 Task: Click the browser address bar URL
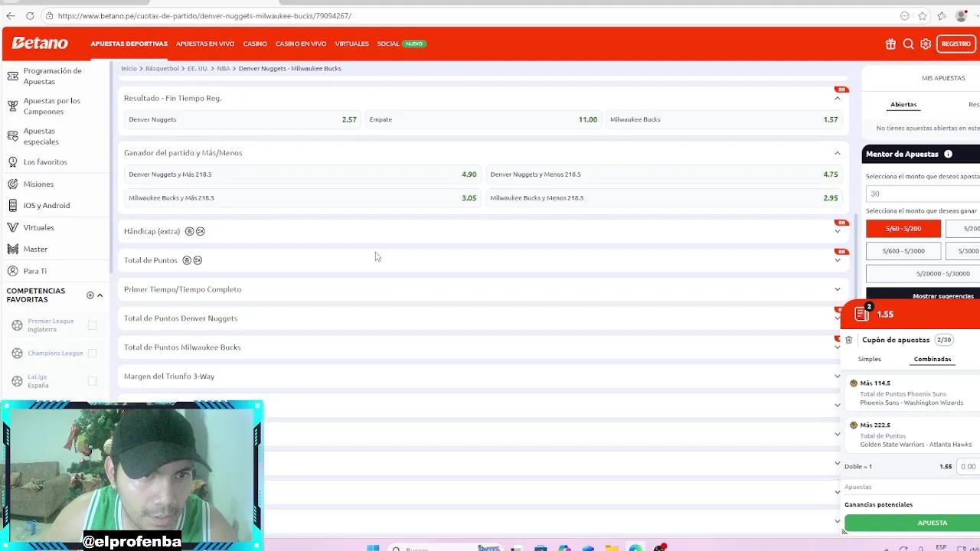(204, 15)
